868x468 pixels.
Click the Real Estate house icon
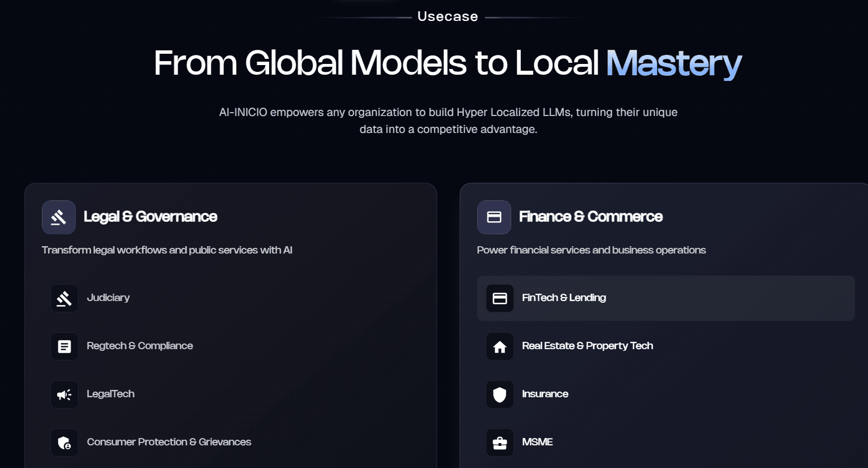pos(500,346)
